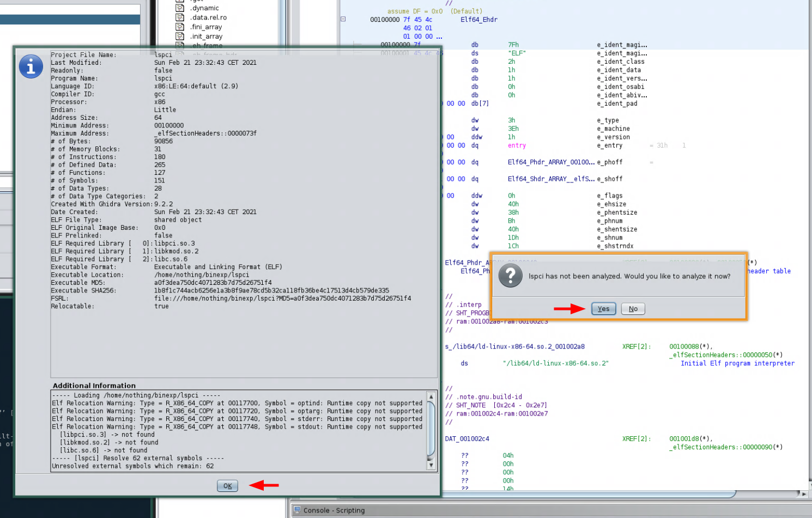Click the pink 'entry' label in listing

[517, 145]
